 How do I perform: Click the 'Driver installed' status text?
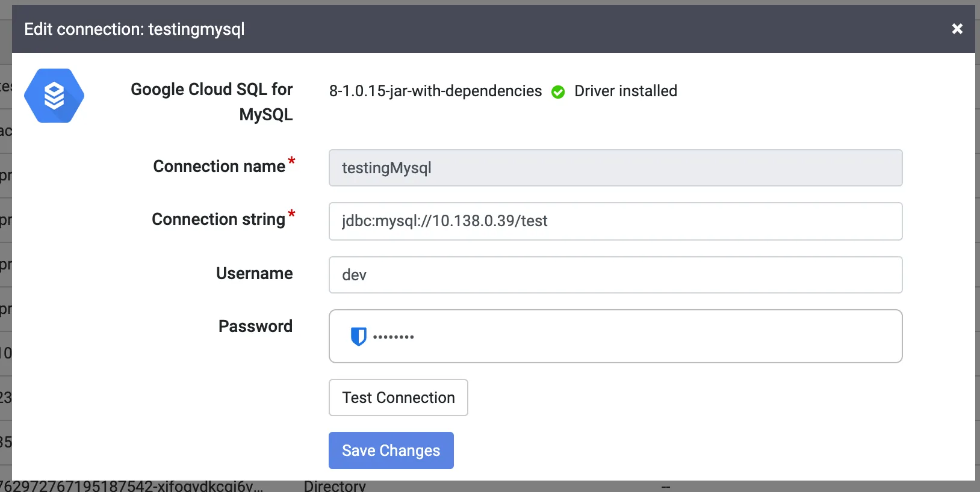pyautogui.click(x=625, y=91)
